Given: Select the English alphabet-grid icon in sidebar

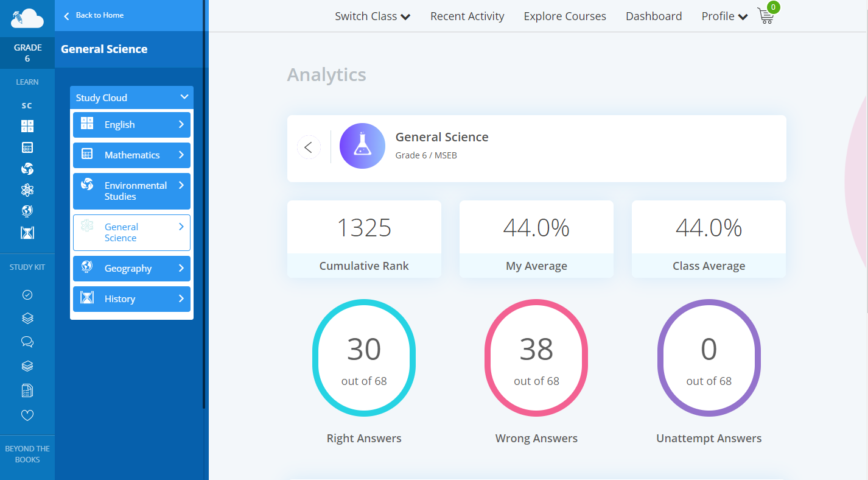Looking at the screenshot, I should click(27, 126).
